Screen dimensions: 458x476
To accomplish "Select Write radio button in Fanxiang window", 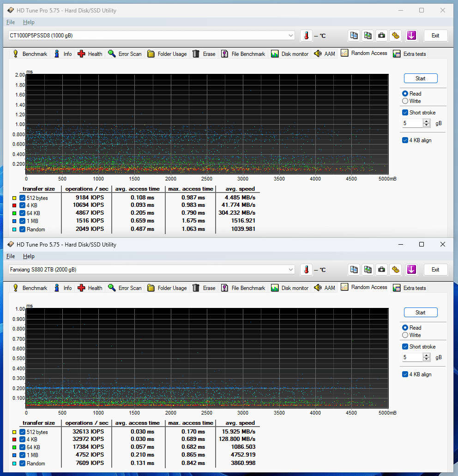I will coord(405,335).
